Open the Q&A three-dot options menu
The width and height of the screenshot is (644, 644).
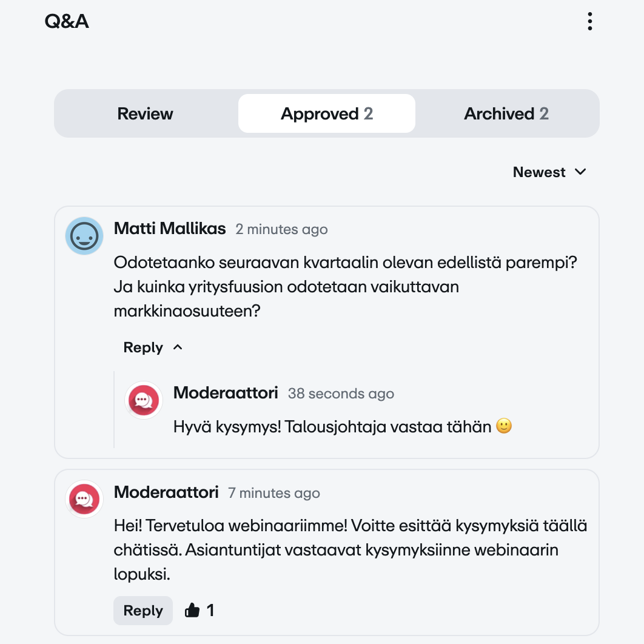[x=589, y=22]
